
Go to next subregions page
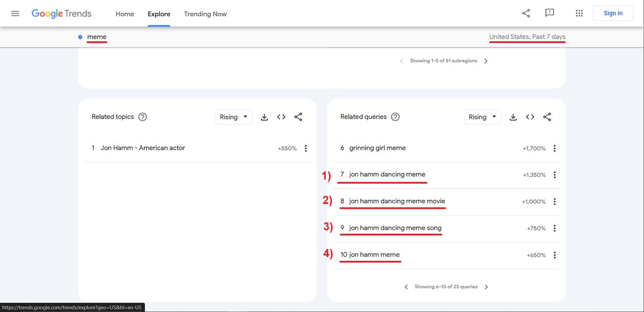[x=486, y=61]
